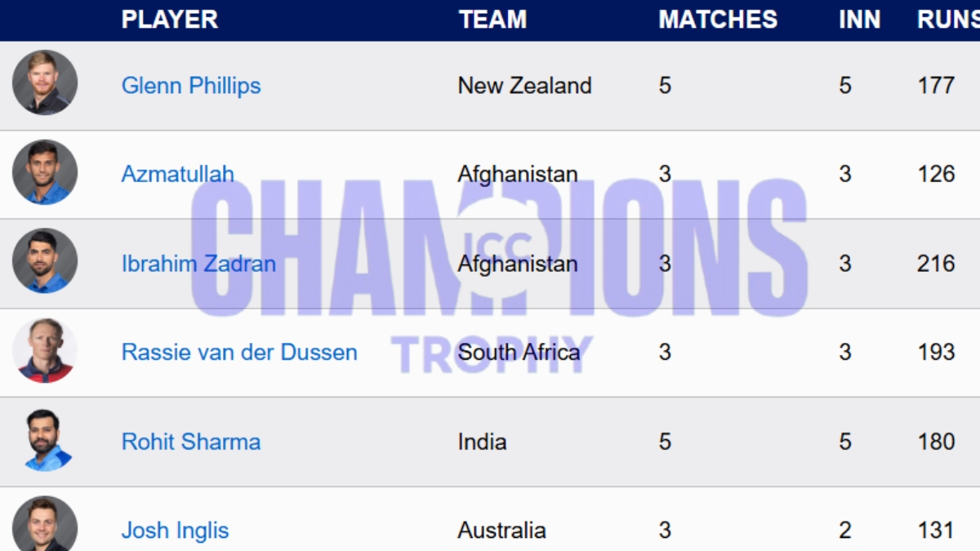Open Glenn Phillips player link

[191, 86]
